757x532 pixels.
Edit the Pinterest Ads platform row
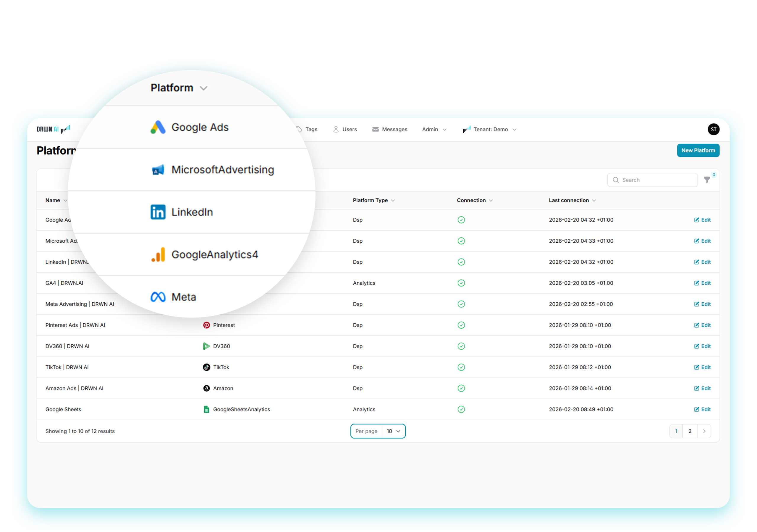pyautogui.click(x=702, y=325)
